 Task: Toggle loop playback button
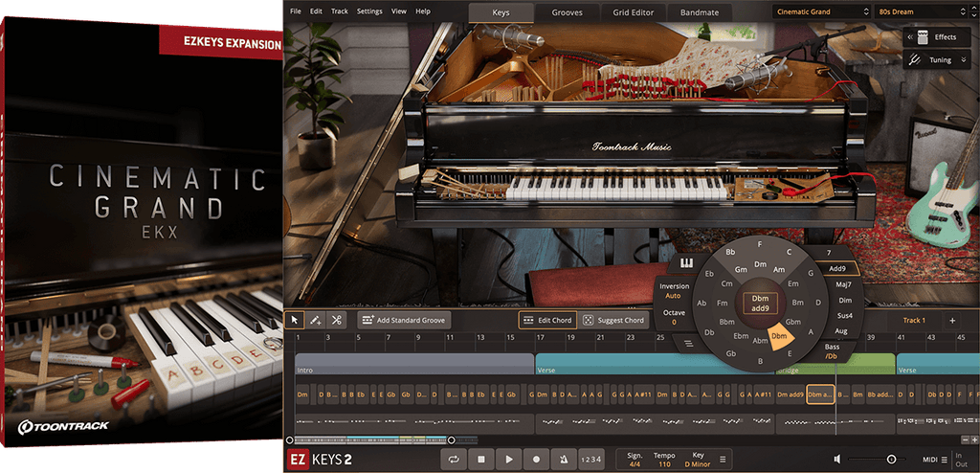(454, 460)
